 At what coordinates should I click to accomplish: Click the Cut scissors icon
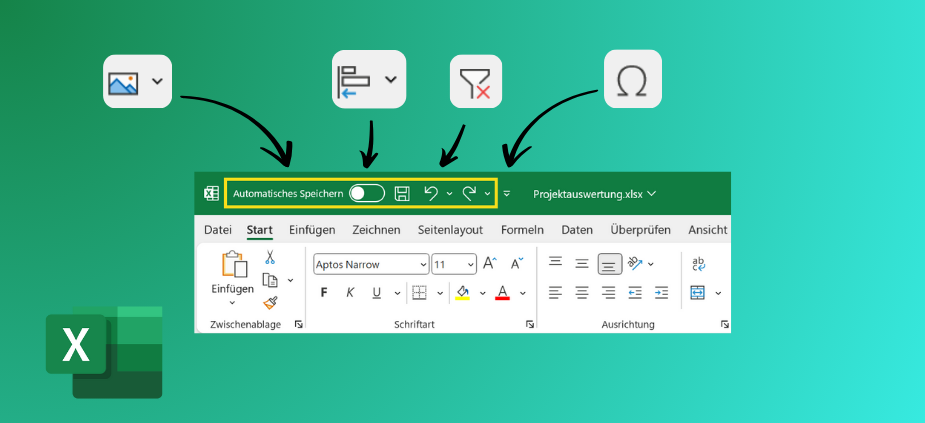270,259
